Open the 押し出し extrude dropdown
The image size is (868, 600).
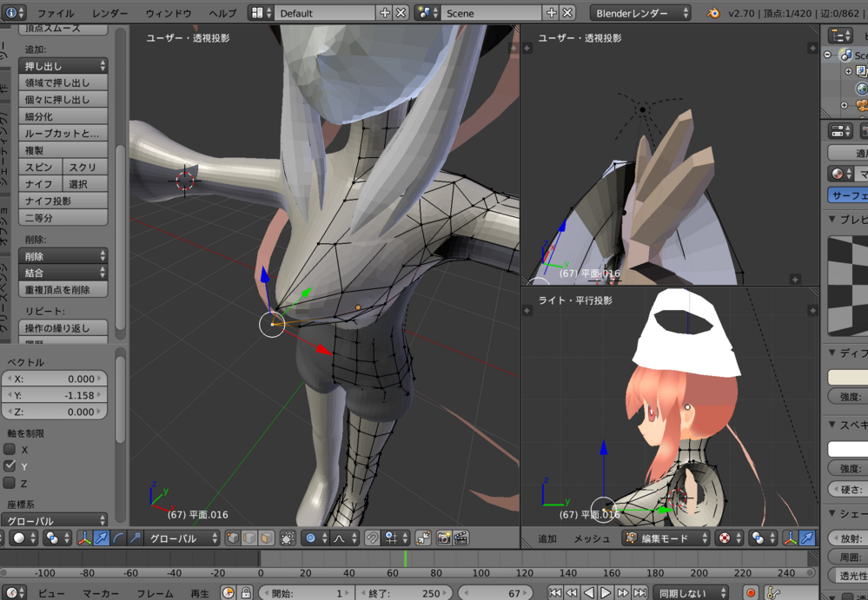63,66
